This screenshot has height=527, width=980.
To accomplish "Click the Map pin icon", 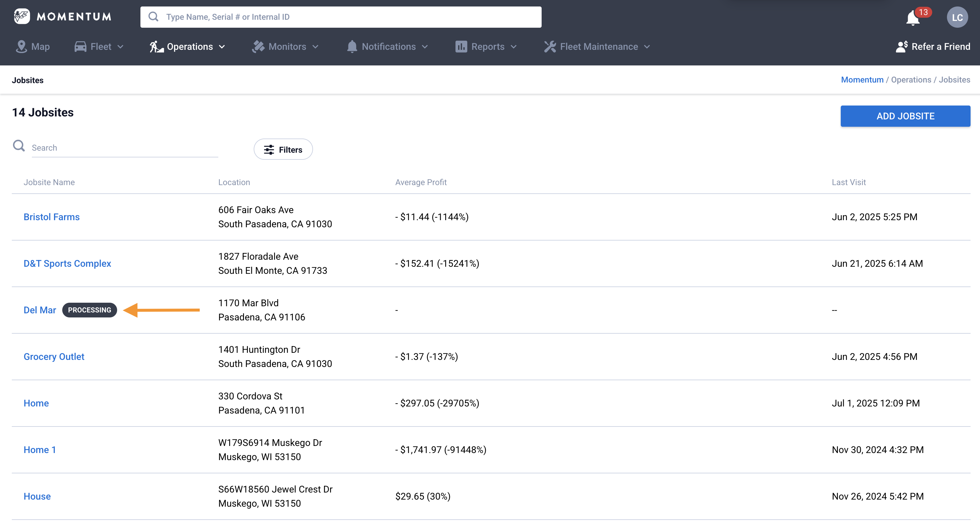I will (x=21, y=46).
